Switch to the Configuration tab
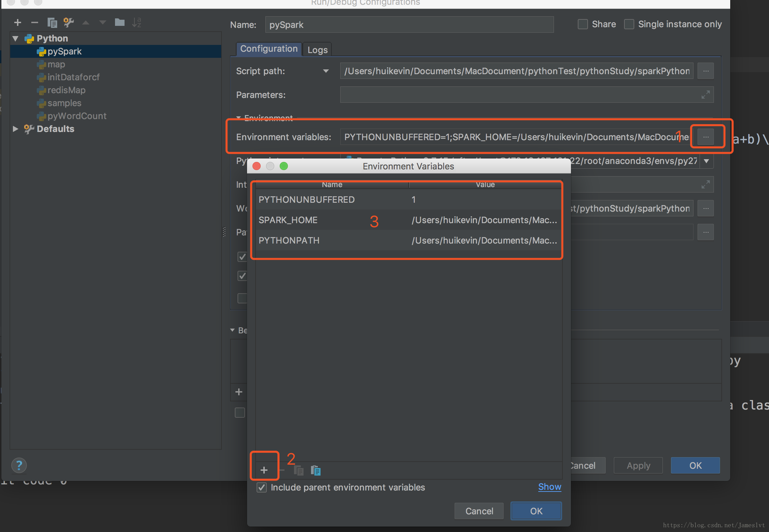 (269, 49)
